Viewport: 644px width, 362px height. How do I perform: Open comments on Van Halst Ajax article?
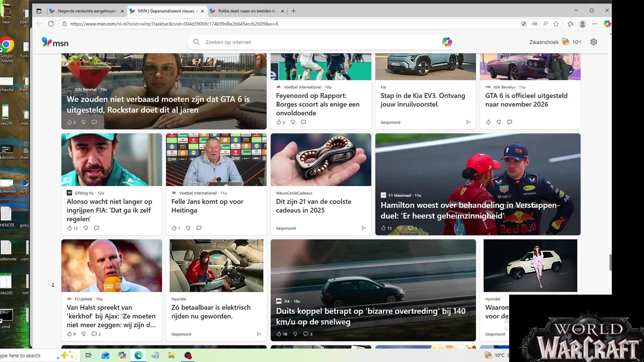94,334
